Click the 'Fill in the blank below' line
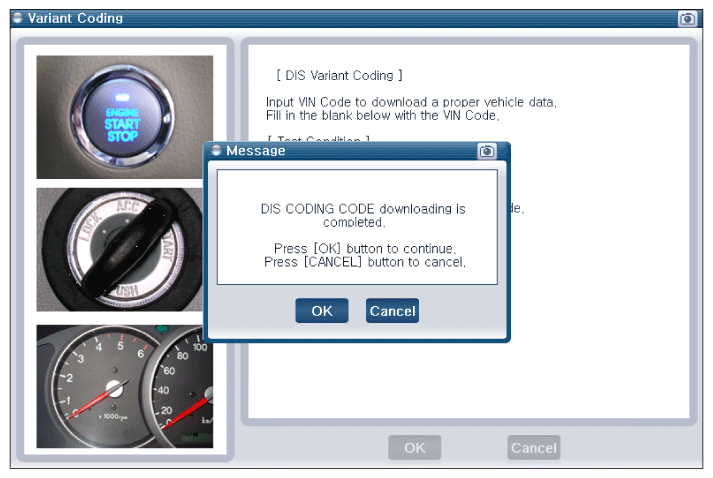The width and height of the screenshot is (713, 478). (x=382, y=116)
